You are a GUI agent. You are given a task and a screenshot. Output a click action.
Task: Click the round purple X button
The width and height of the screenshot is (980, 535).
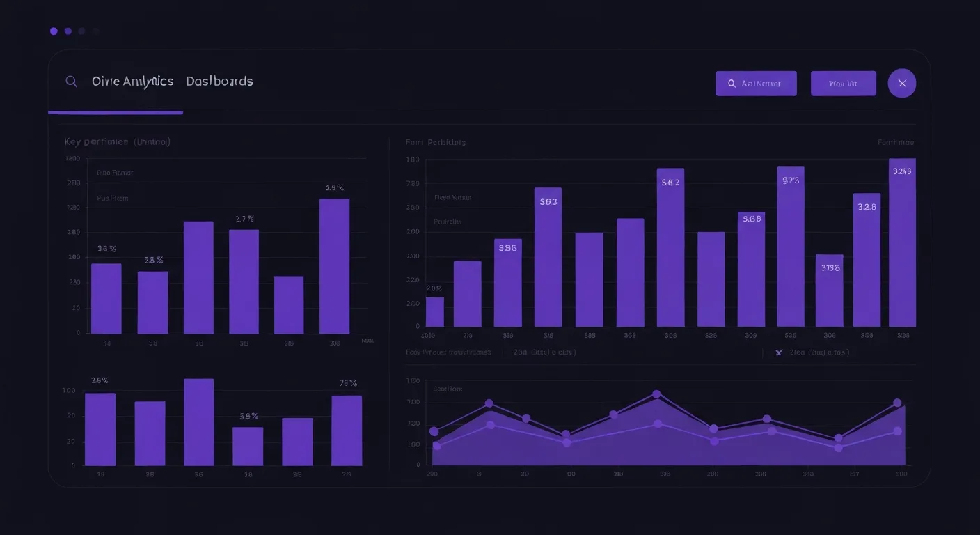902,83
